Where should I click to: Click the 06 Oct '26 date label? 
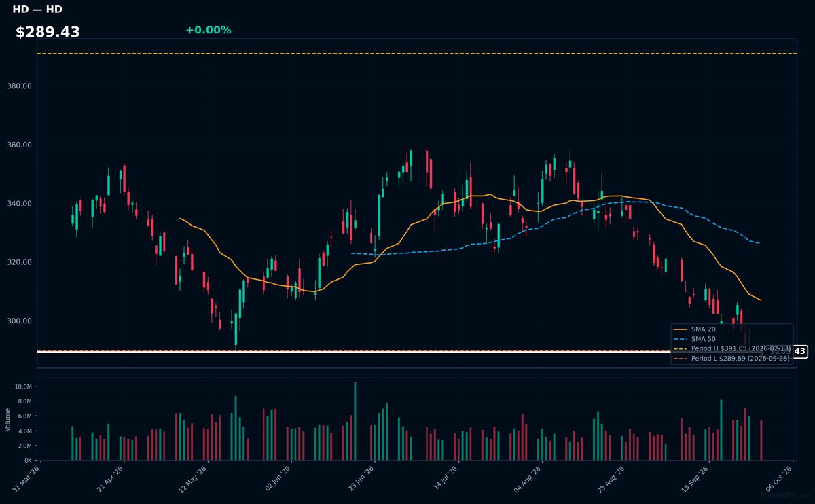tap(779, 478)
